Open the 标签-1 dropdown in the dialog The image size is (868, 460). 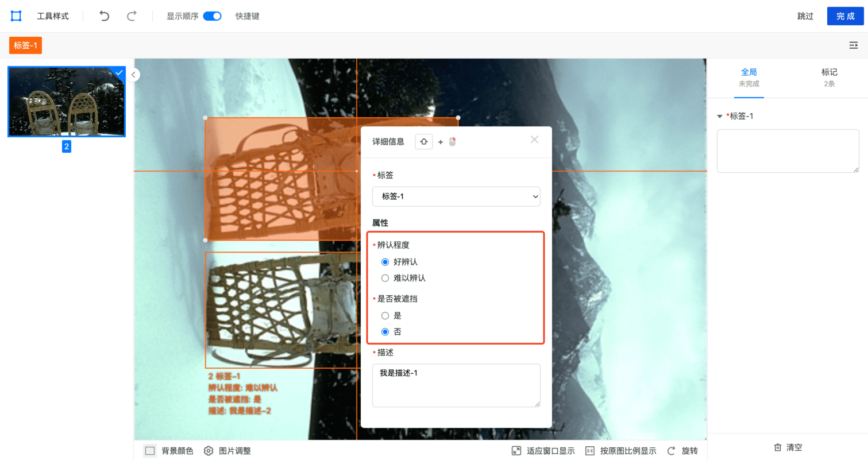coord(456,196)
